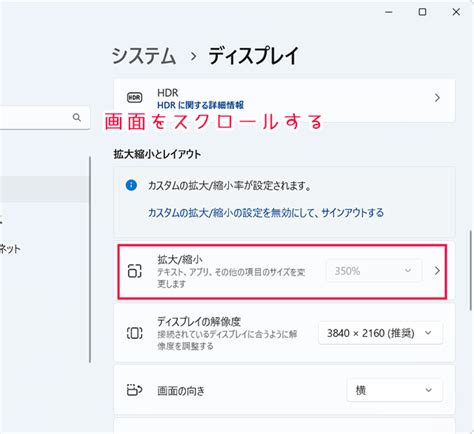Open HDR に関する詳細情報 link
474x434 pixels.
pyautogui.click(x=200, y=105)
